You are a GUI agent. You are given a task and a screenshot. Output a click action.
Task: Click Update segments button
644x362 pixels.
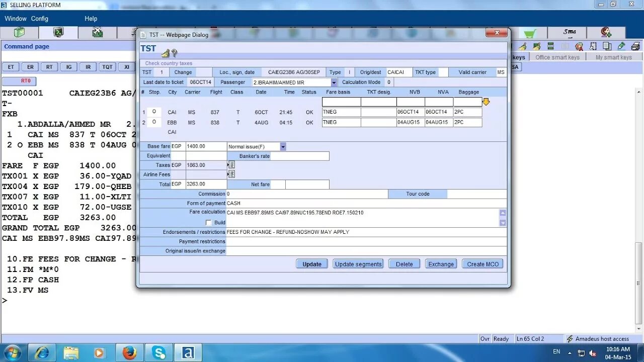click(358, 264)
